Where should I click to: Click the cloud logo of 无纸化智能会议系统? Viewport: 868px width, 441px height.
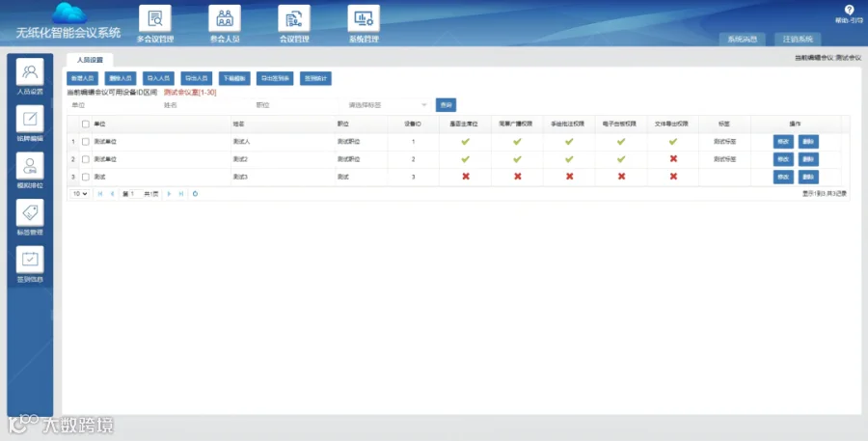(x=69, y=14)
